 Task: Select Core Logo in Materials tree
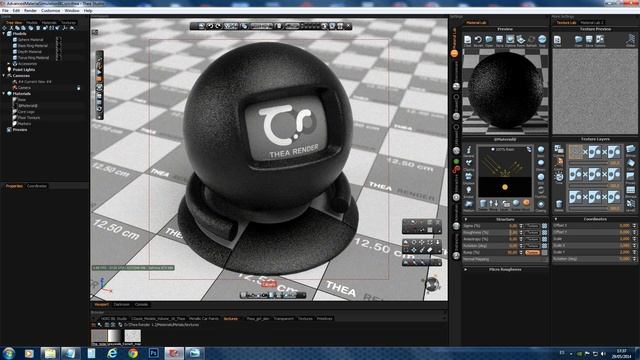[26, 111]
